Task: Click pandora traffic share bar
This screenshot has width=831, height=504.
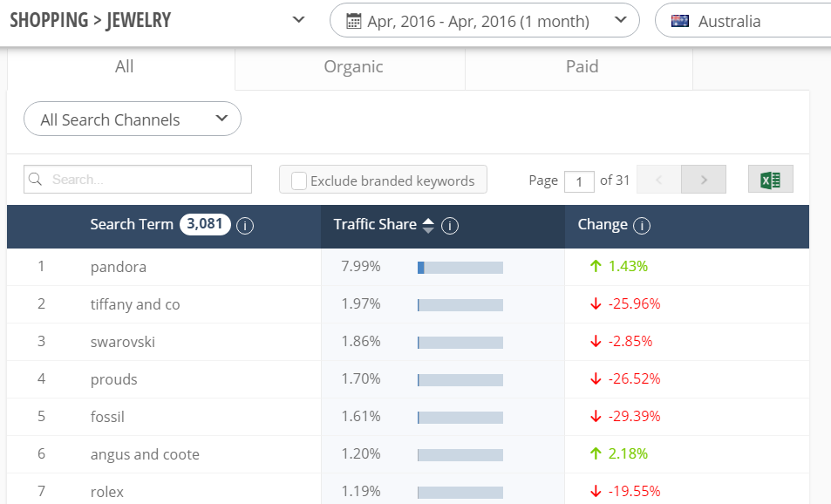Action: point(460,268)
